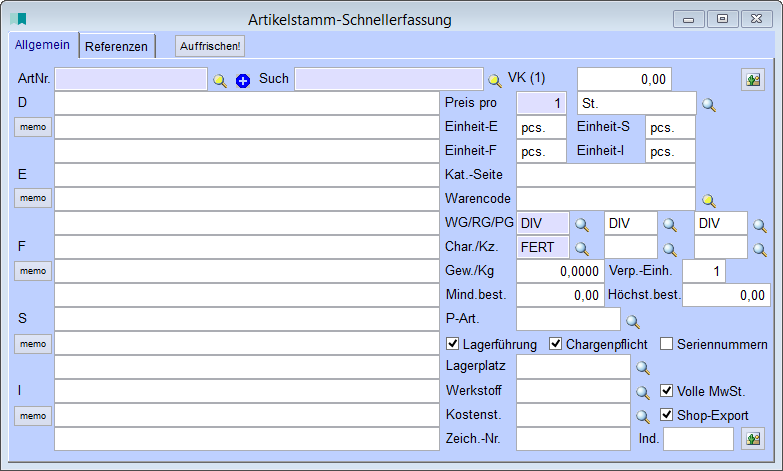This screenshot has width=783, height=471.
Task: Click the lookup magnifier beside Werkstoff
Action: (x=643, y=393)
